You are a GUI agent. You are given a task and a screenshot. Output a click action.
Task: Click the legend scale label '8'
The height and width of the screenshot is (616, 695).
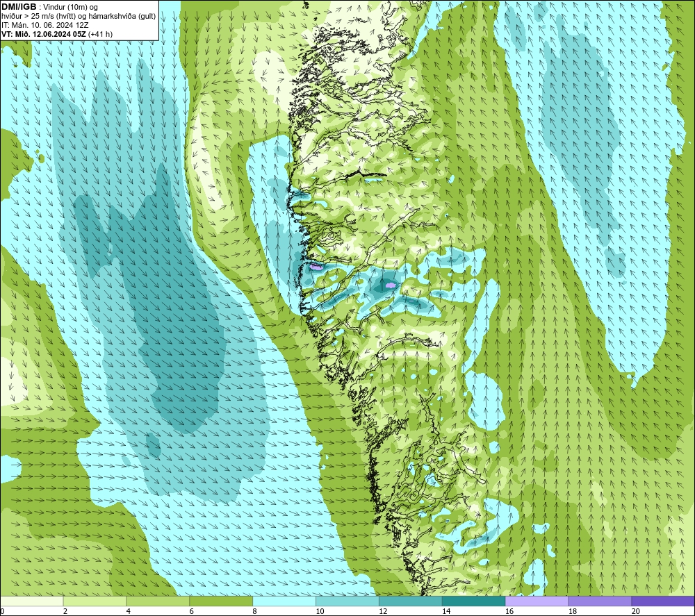pos(254,611)
